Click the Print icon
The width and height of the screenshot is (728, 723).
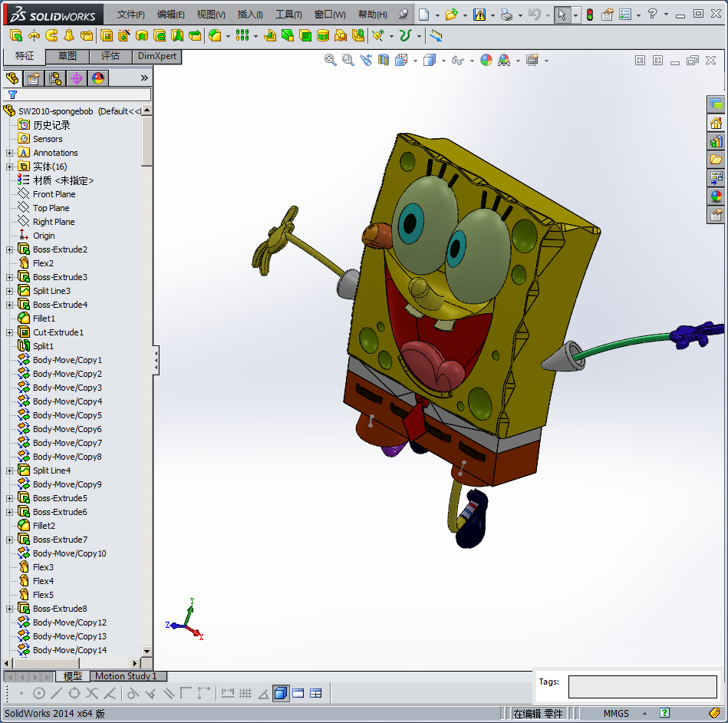(x=506, y=15)
